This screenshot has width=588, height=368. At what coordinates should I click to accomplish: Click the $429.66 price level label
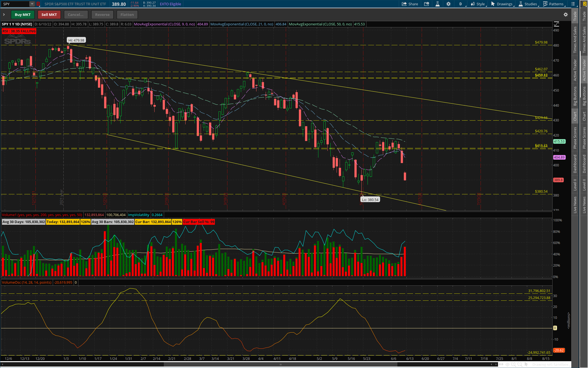(x=541, y=118)
